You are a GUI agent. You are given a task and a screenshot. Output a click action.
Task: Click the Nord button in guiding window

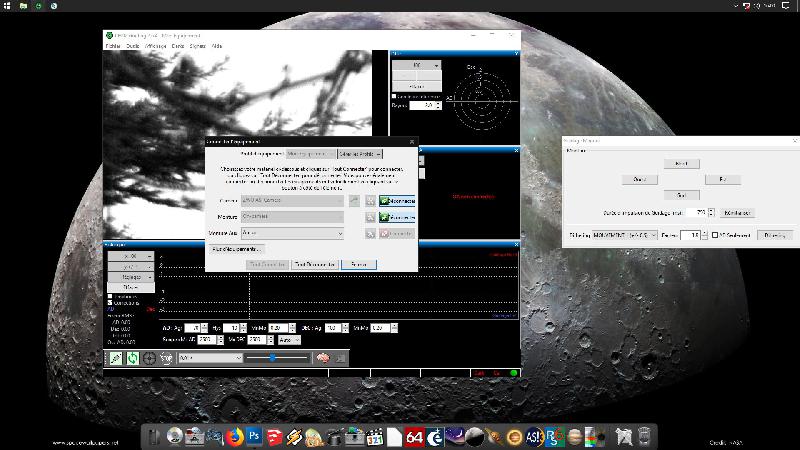(x=681, y=163)
